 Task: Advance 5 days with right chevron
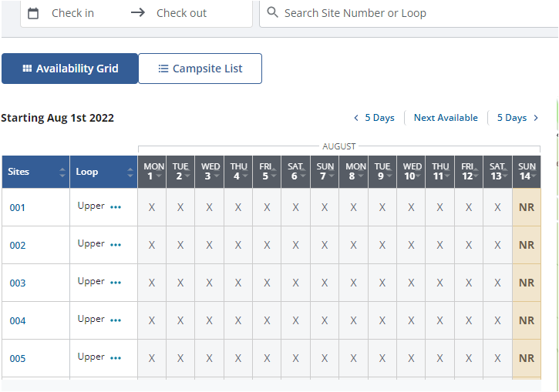(536, 118)
